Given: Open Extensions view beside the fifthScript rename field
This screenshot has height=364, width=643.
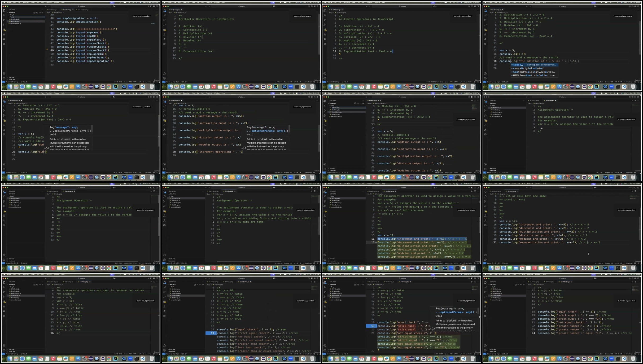Looking at the screenshot, I should tap(325, 120).
